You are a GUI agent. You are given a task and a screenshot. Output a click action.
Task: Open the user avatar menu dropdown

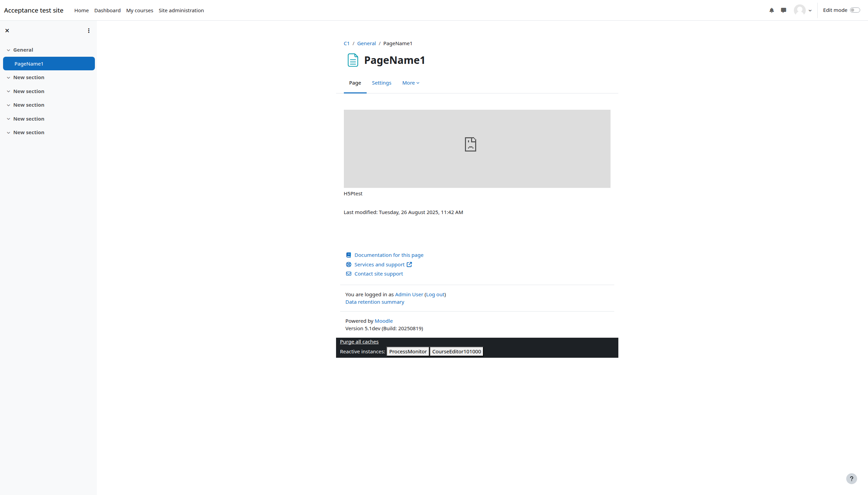[803, 10]
